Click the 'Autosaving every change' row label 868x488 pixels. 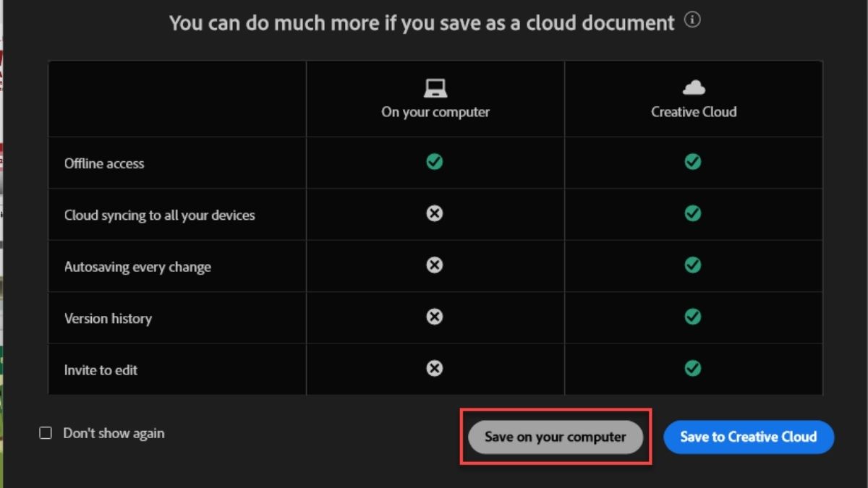(x=137, y=267)
